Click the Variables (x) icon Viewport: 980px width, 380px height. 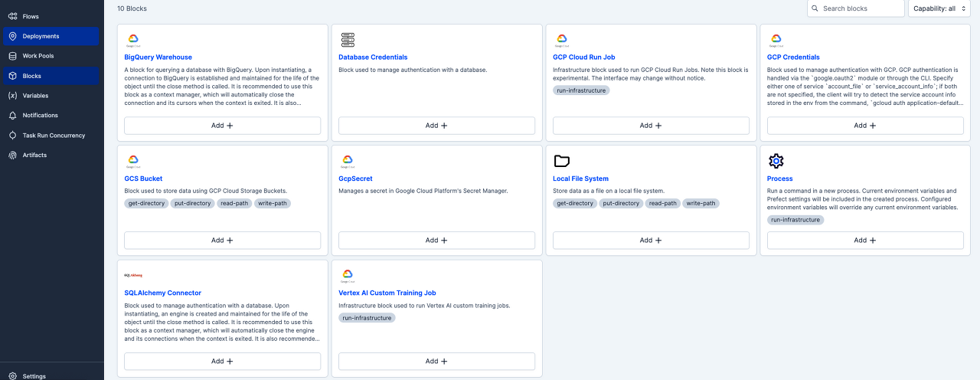tap(12, 96)
